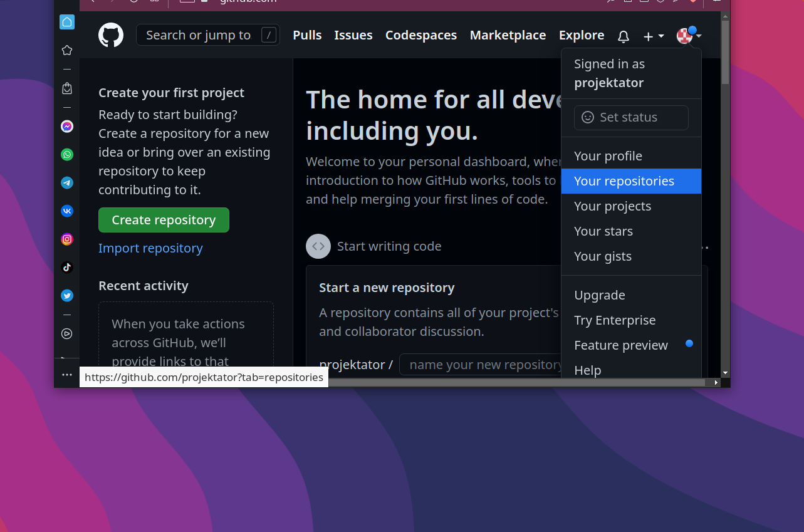Screen dimensions: 804x532
Task: Select Your repositories from user menu
Action: (x=631, y=181)
